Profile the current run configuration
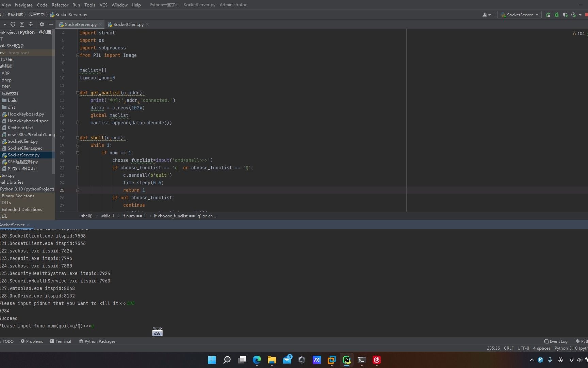 point(574,15)
